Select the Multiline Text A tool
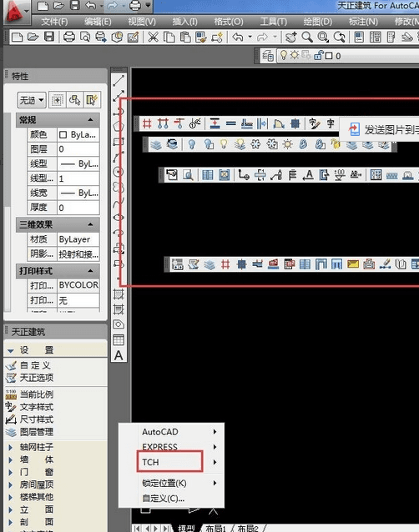 click(119, 355)
